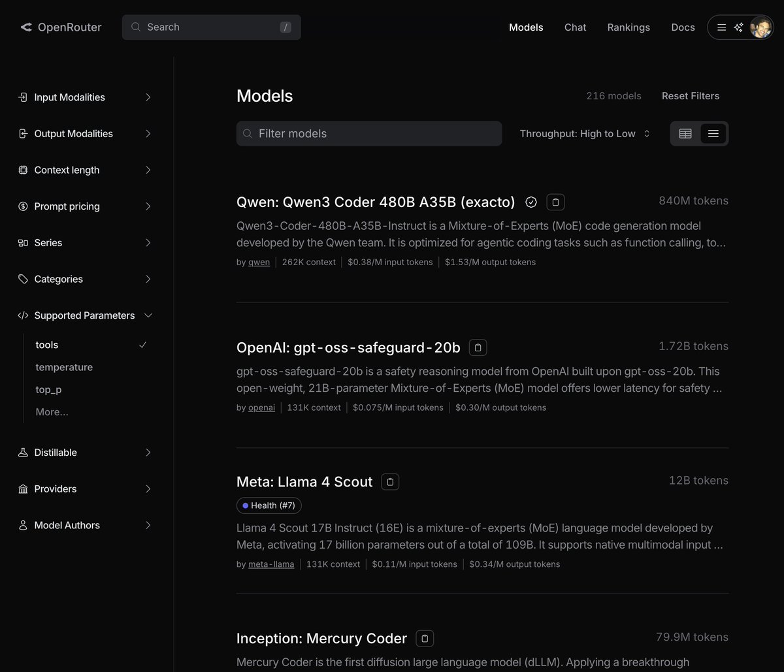
Task: Expand the Context length filter
Action: (148, 170)
